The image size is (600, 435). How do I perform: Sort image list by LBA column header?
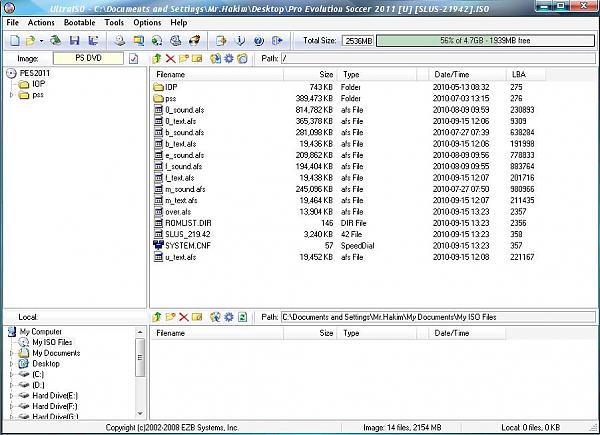(525, 75)
